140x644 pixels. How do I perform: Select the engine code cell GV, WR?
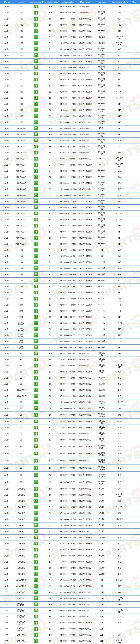tap(119, 580)
